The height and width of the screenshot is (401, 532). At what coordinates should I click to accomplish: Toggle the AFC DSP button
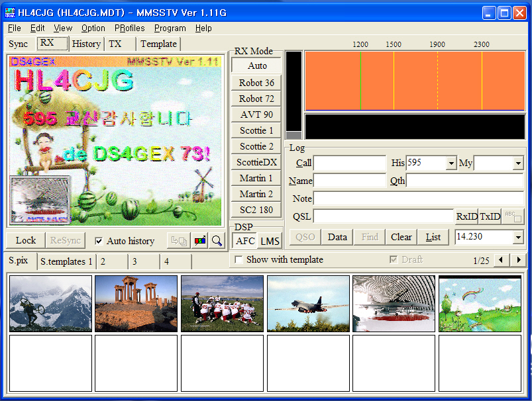245,241
